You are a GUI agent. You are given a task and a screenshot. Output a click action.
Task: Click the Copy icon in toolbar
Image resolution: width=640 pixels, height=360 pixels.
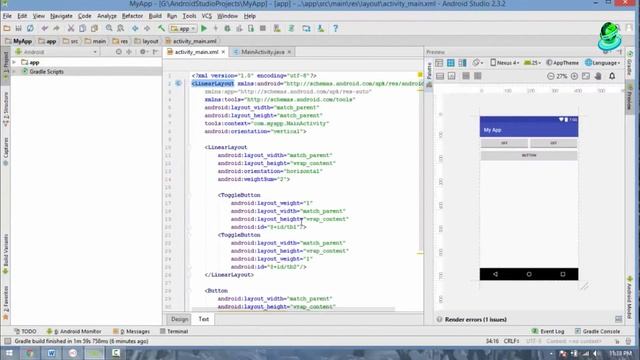point(82,29)
